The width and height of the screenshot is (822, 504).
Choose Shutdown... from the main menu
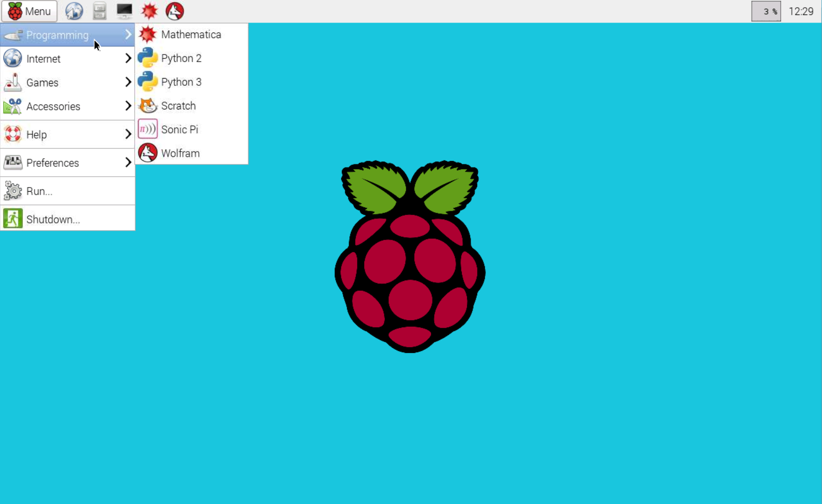click(x=67, y=219)
